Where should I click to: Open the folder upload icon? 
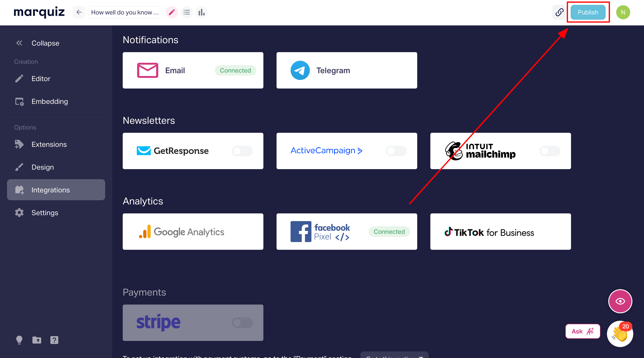click(37, 340)
